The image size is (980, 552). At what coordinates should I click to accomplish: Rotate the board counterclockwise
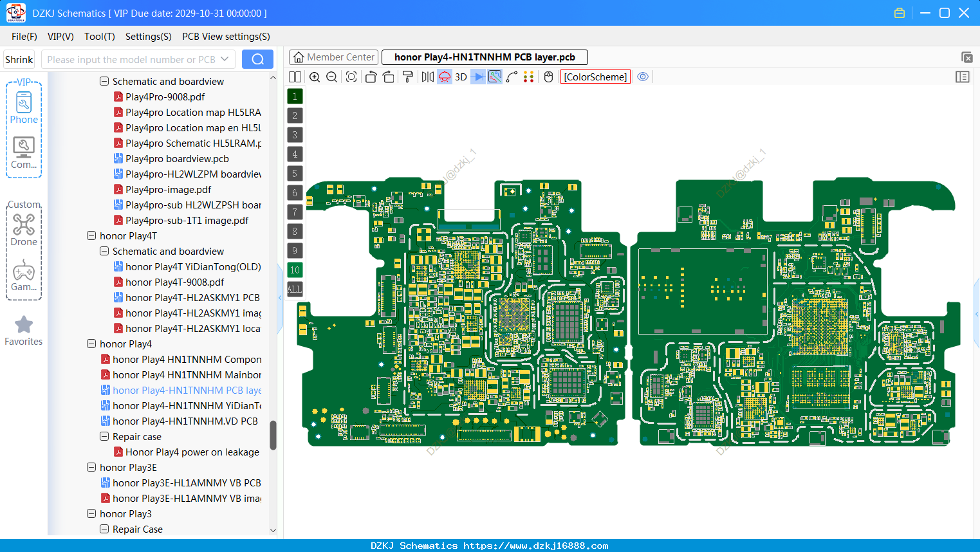pyautogui.click(x=371, y=77)
